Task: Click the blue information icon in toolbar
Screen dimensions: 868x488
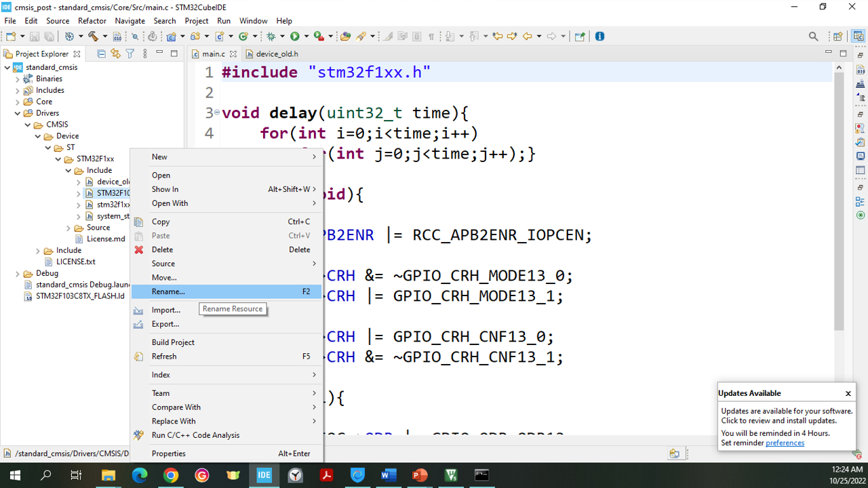Action: [x=599, y=37]
